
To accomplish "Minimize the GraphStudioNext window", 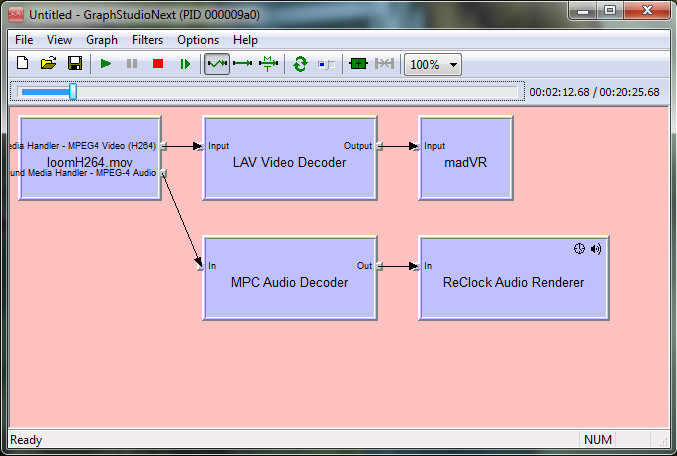I will 583,10.
